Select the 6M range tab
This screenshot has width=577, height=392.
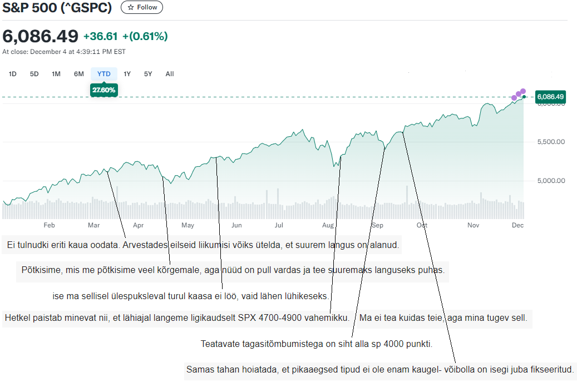79,74
